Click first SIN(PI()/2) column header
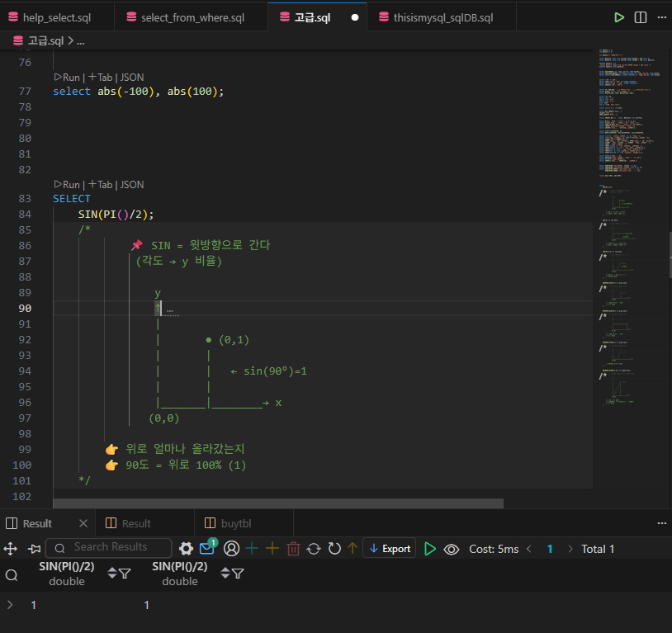672x633 pixels. tap(66, 574)
